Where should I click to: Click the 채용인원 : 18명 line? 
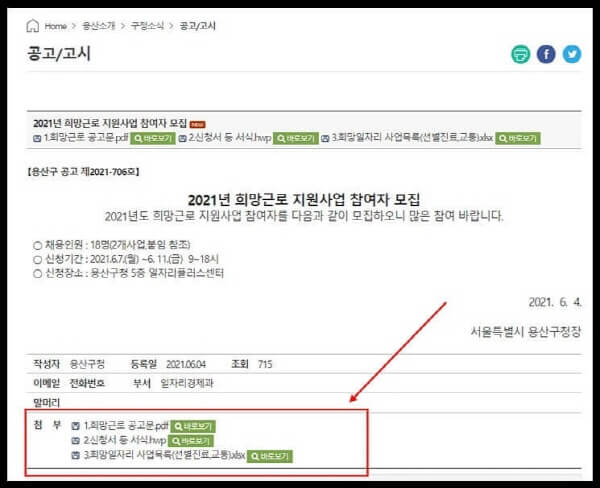(117, 245)
